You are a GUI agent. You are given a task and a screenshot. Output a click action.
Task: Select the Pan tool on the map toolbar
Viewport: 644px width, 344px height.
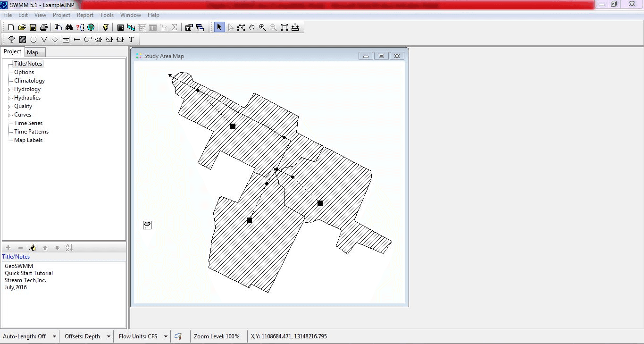(251, 27)
